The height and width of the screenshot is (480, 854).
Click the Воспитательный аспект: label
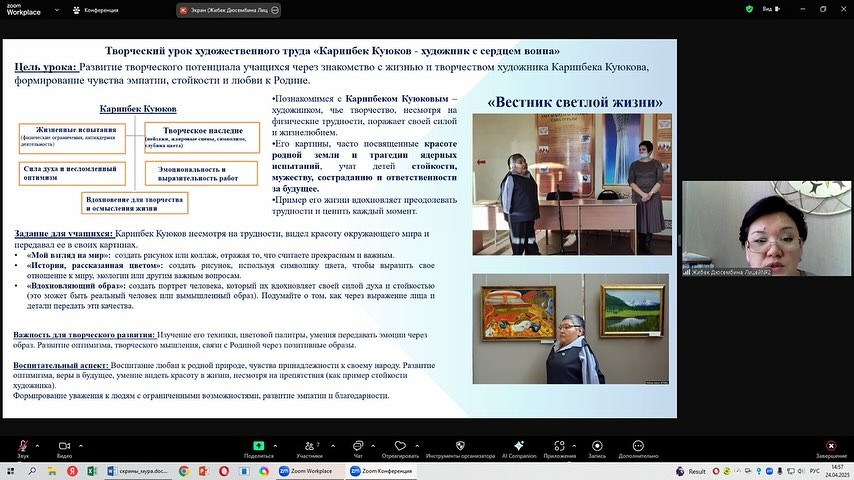61,366
